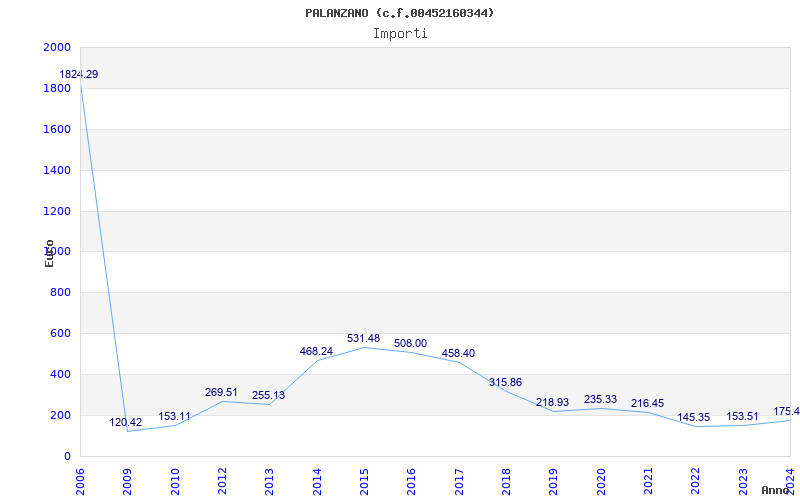
Task: Click year 2012 on x-axis
Action: point(222,482)
